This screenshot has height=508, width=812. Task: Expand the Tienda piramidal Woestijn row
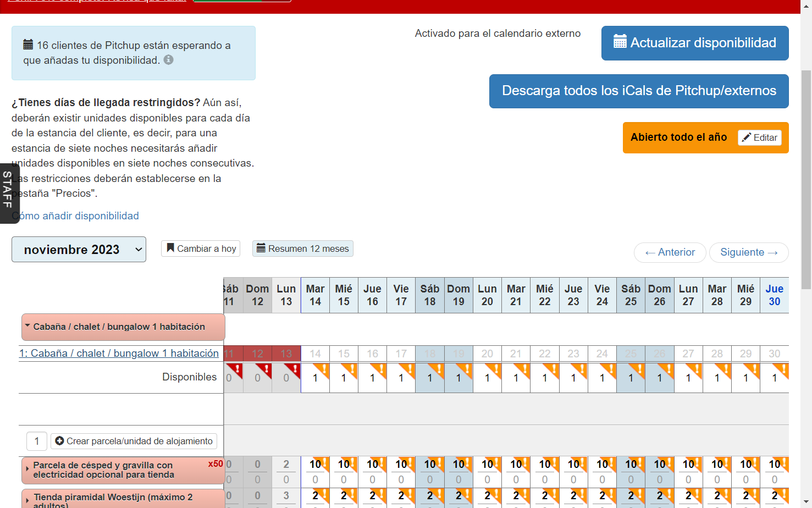[x=123, y=499]
